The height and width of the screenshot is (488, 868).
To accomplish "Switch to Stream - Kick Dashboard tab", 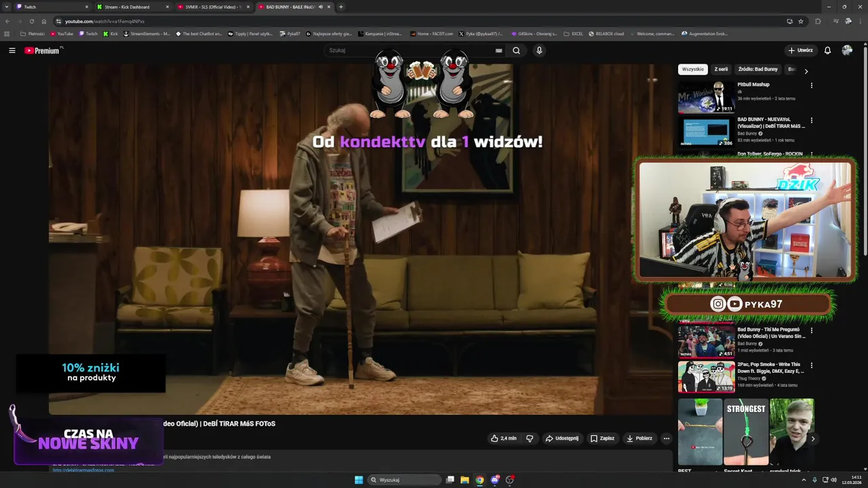I will 132,7.
